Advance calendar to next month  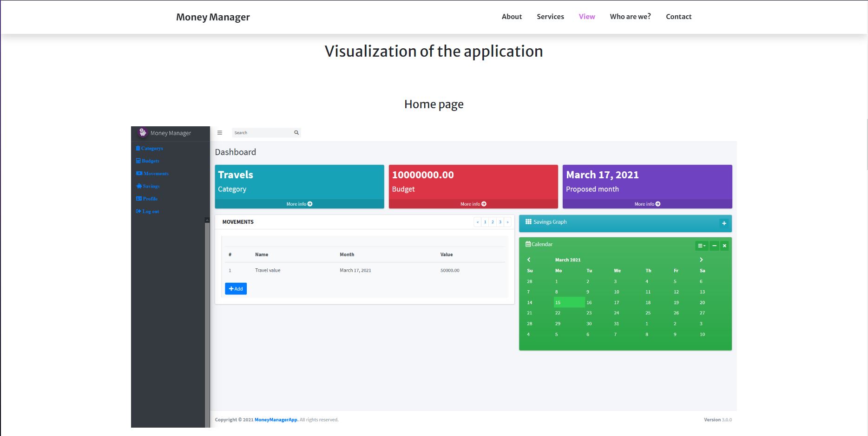point(701,260)
